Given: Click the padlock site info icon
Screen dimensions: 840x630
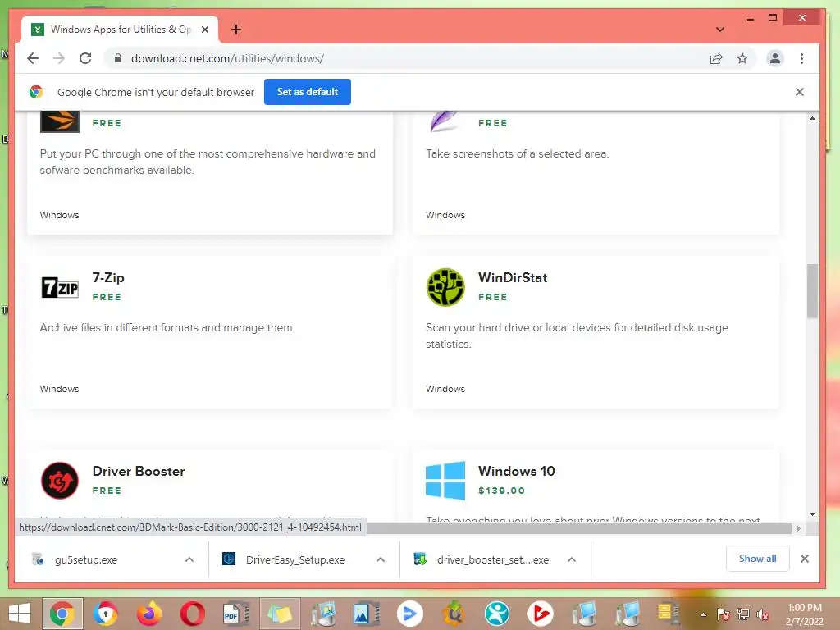Looking at the screenshot, I should tap(118, 58).
